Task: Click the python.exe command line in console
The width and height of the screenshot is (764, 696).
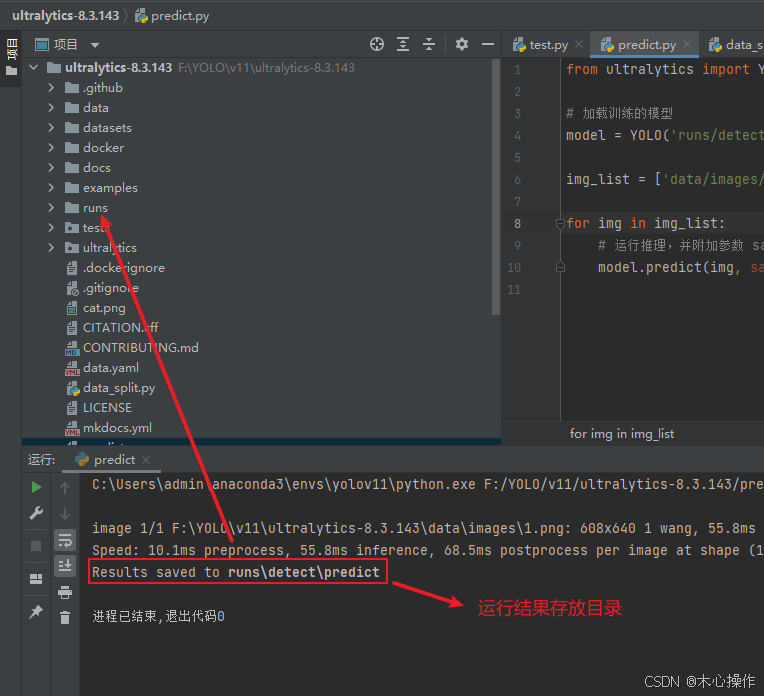Action: 428,484
